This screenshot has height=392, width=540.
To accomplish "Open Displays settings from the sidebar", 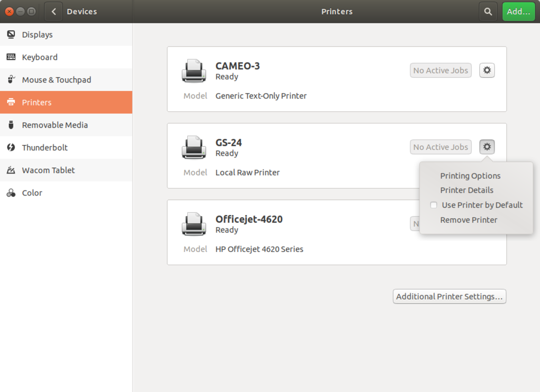I will click(x=37, y=34).
